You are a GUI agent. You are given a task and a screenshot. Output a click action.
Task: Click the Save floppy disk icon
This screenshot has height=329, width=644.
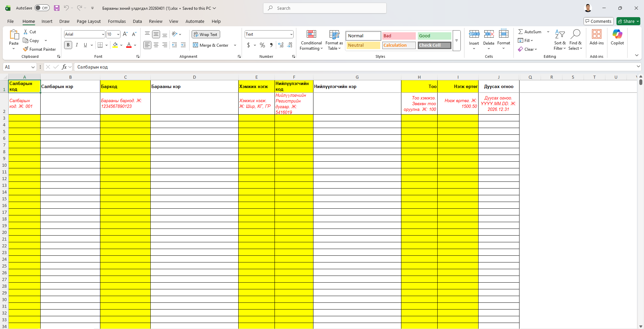click(x=57, y=8)
